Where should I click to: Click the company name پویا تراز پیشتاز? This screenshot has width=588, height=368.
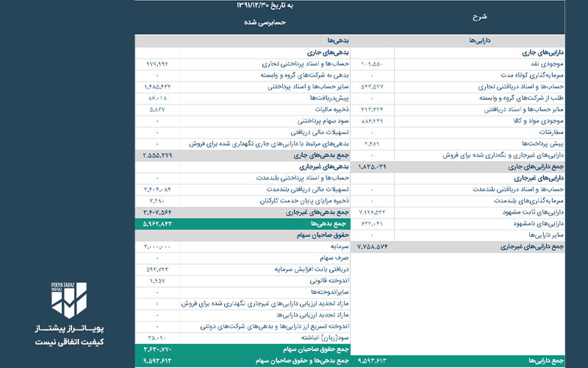69,328
